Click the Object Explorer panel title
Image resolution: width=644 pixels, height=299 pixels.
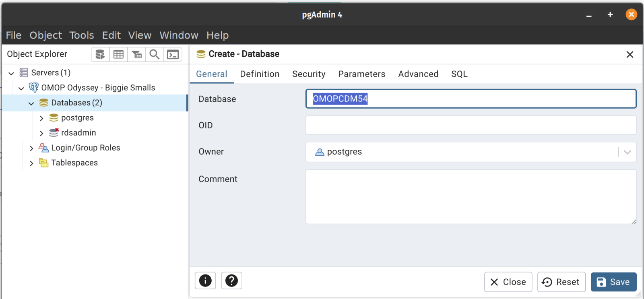pyautogui.click(x=37, y=54)
